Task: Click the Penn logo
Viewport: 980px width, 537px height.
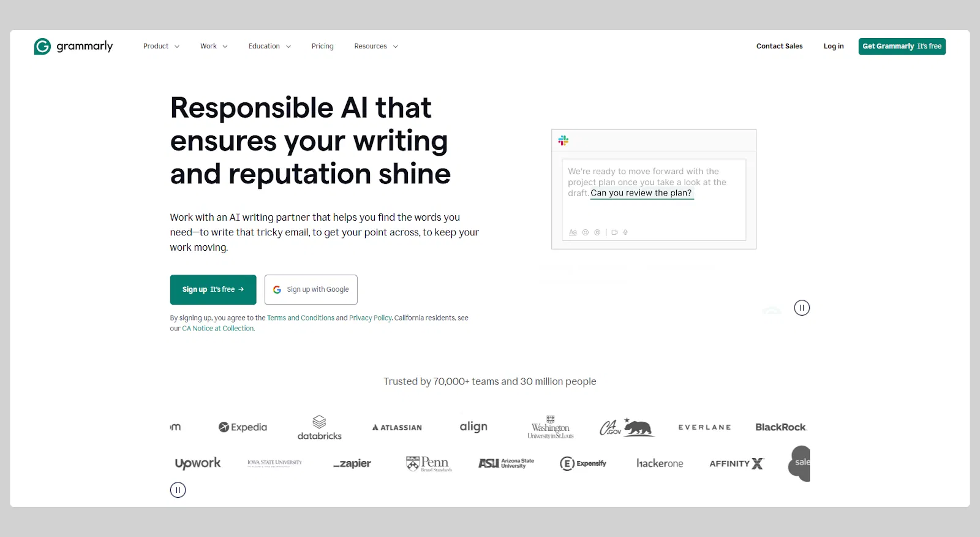Action: click(429, 463)
